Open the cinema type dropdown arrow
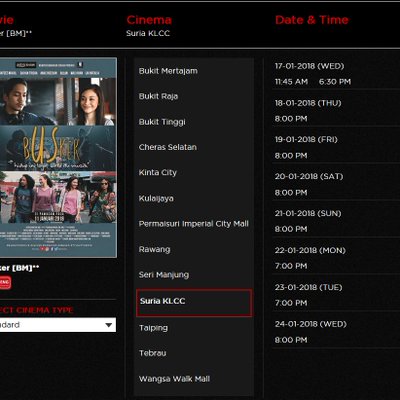Screen dimensions: 400x400 click(x=109, y=325)
